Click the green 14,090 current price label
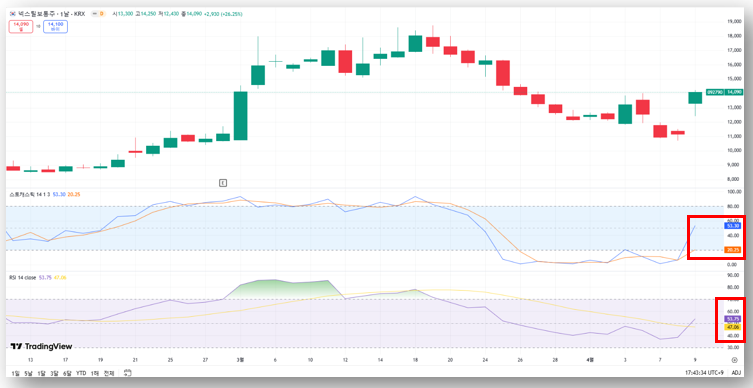Image resolution: width=753 pixels, height=388 pixels. pyautogui.click(x=734, y=92)
